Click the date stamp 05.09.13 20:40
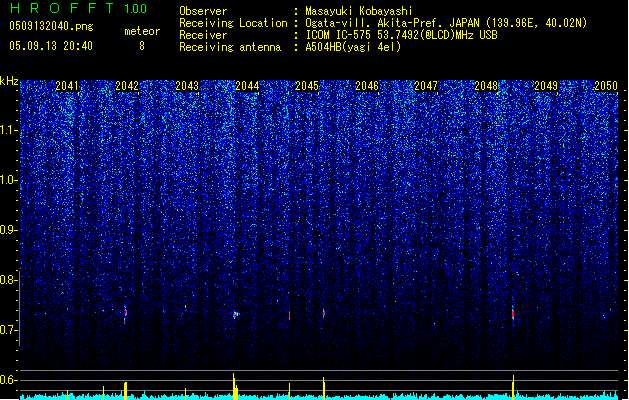Image resolution: width=629 pixels, height=400 pixels. [51, 46]
